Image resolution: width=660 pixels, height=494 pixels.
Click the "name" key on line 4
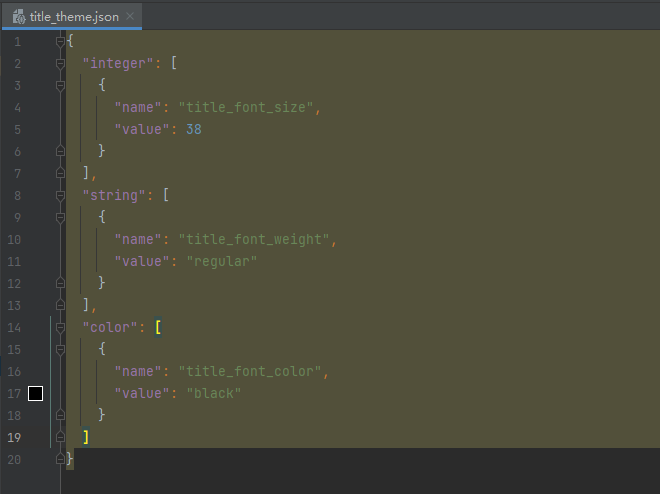(138, 107)
